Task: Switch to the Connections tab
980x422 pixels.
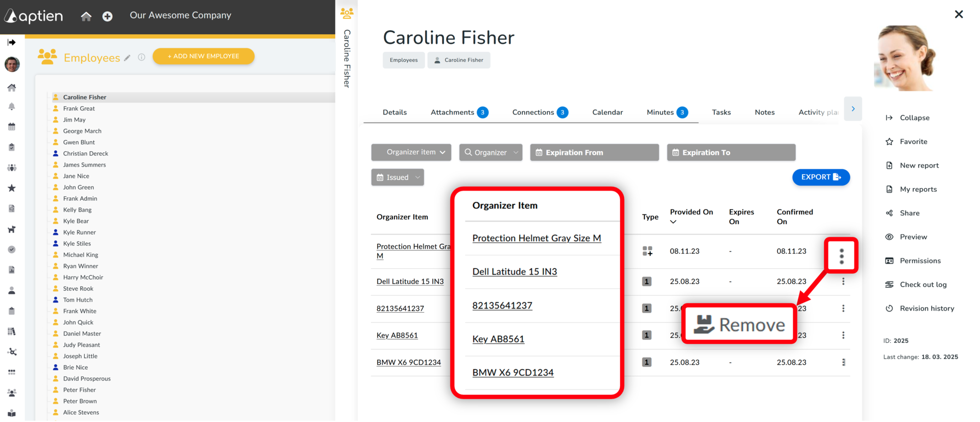Action: [x=540, y=112]
